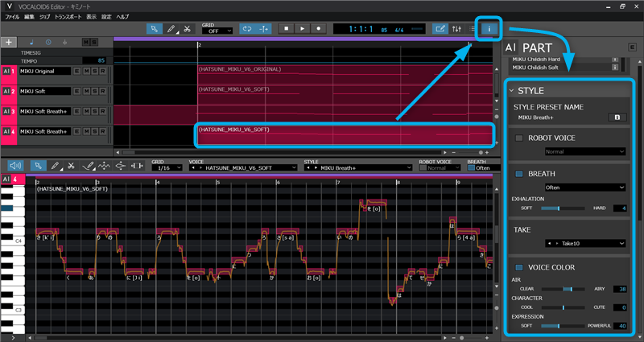The width and height of the screenshot is (644, 342).
Task: Toggle global solo S button
Action: tap(94, 43)
